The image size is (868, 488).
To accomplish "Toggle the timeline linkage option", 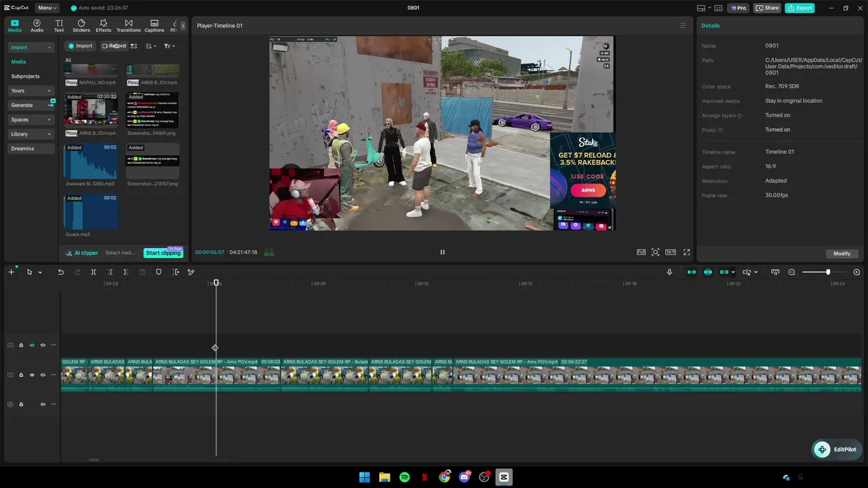I will (724, 272).
